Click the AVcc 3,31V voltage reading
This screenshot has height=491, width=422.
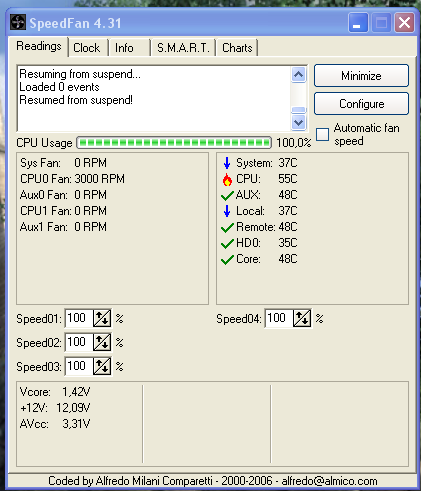click(55, 424)
